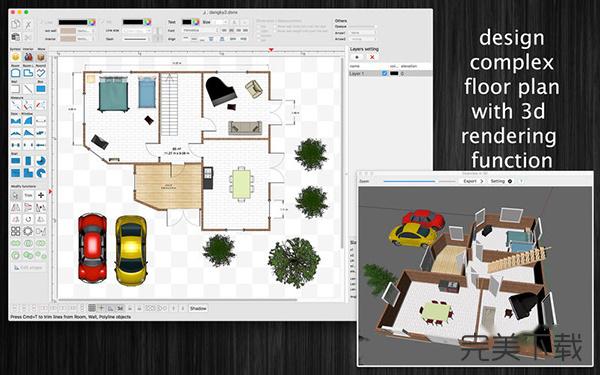Screen dimensions: 600x375
Task: Toggle the grid display button in bottom bar
Action: point(92,308)
